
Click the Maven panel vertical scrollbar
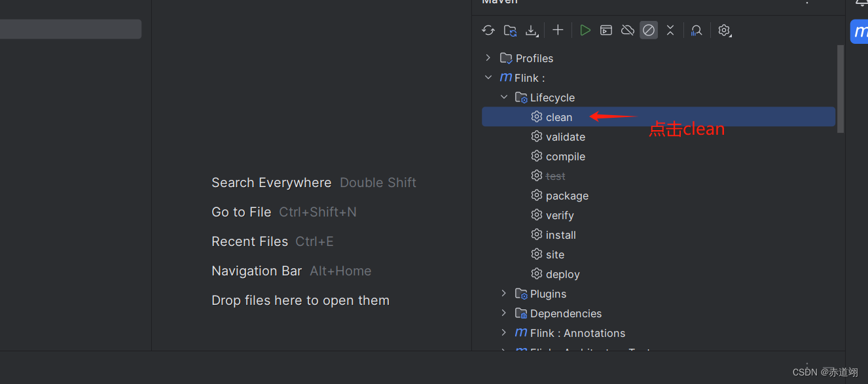click(x=841, y=89)
